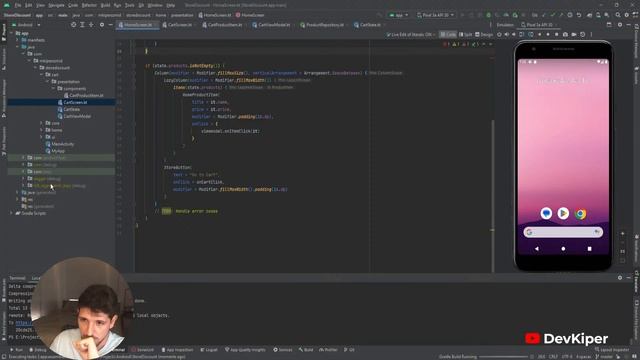Click the emulator power button icon
This screenshot has width=640, height=360.
click(499, 35)
